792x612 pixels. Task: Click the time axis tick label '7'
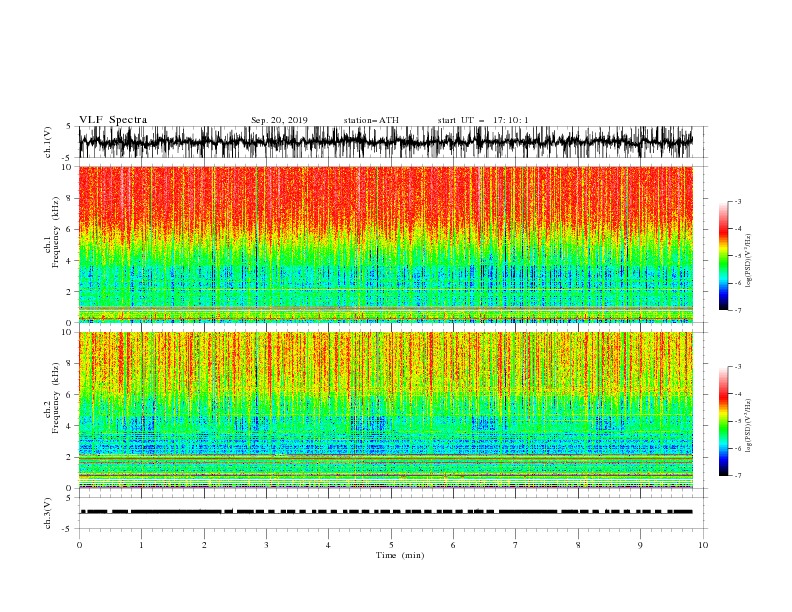(x=516, y=545)
